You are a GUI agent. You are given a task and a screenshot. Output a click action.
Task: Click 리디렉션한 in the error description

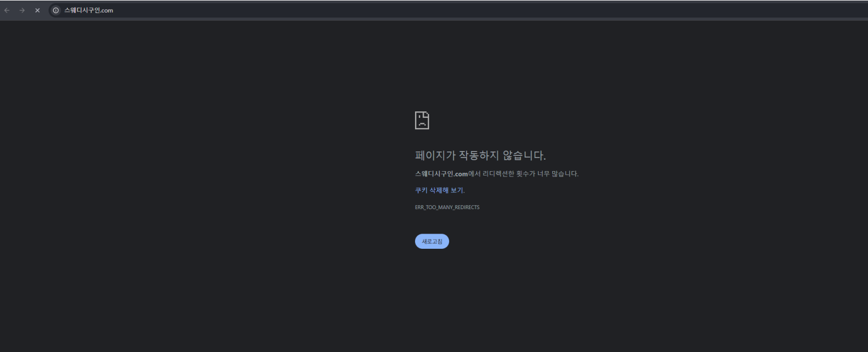pyautogui.click(x=498, y=174)
